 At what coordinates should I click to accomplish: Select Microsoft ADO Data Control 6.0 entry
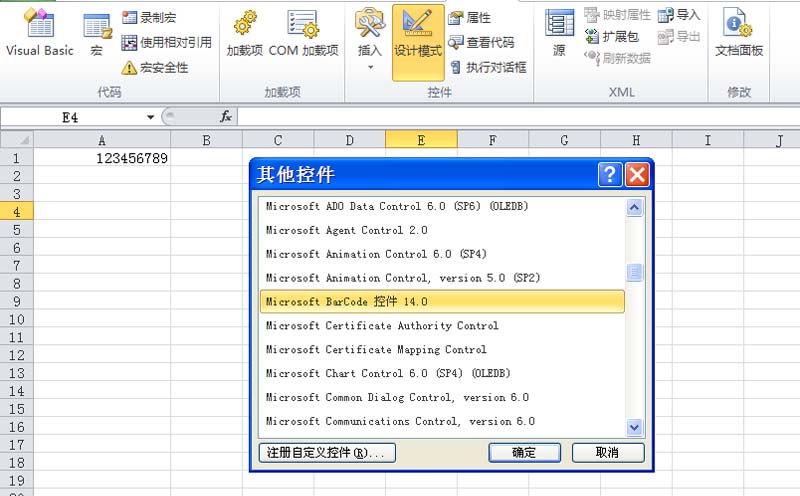click(x=442, y=206)
